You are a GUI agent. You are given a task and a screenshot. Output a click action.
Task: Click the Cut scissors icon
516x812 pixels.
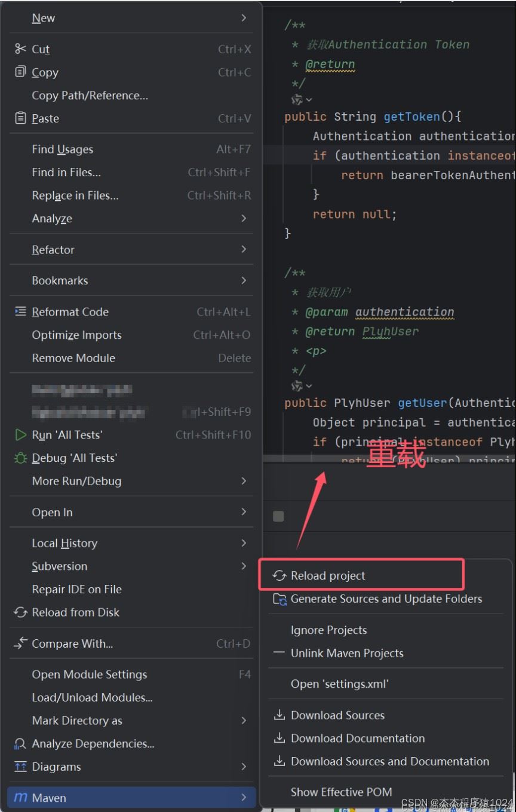click(20, 49)
